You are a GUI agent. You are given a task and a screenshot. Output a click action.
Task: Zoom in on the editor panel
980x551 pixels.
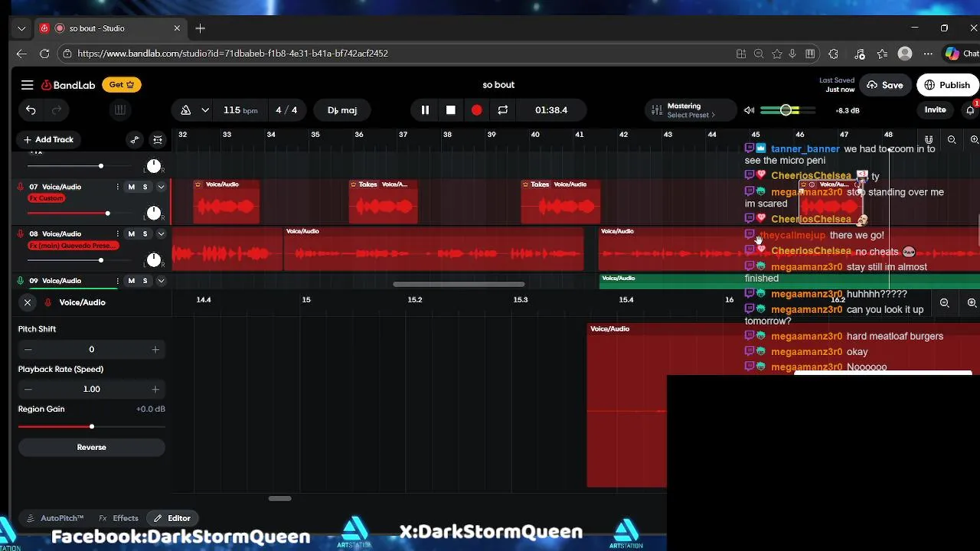coord(972,303)
